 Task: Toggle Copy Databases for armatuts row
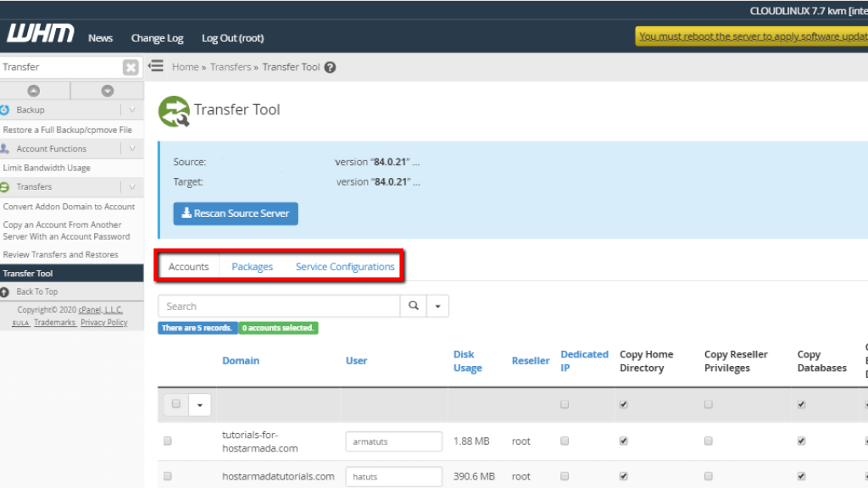tap(802, 441)
